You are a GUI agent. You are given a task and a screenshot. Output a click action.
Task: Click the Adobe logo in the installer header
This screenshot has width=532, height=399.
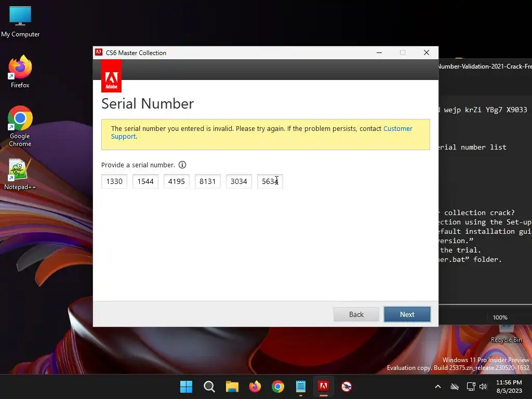click(111, 76)
